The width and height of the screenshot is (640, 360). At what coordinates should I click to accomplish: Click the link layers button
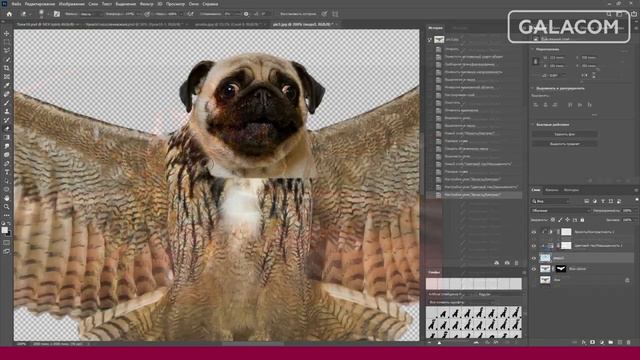[x=575, y=342]
